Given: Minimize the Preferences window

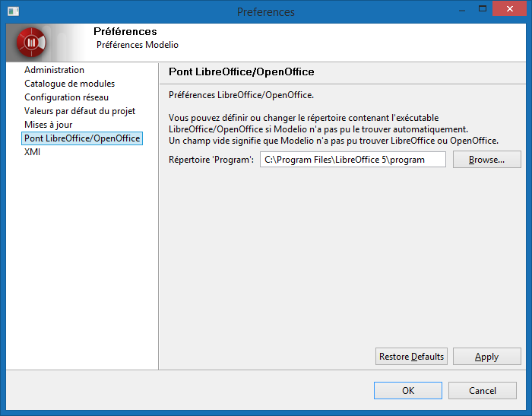Looking at the screenshot, I should coord(462,10).
